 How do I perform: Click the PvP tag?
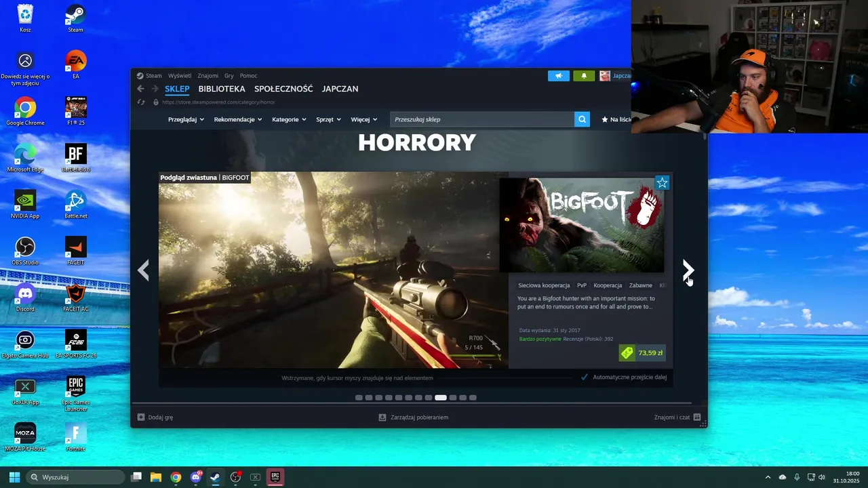pos(582,285)
